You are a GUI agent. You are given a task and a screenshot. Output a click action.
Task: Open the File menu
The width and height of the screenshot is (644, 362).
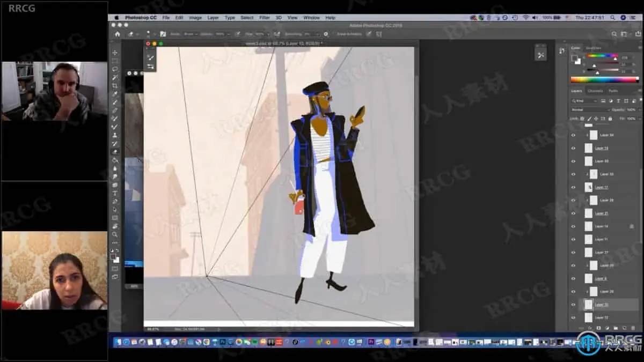click(166, 18)
